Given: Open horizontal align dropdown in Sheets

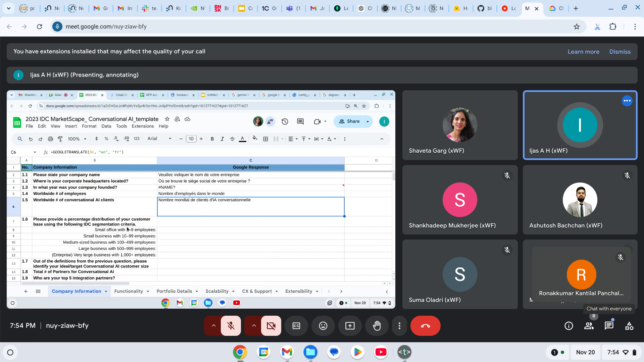Looking at the screenshot, I should (x=293, y=139).
